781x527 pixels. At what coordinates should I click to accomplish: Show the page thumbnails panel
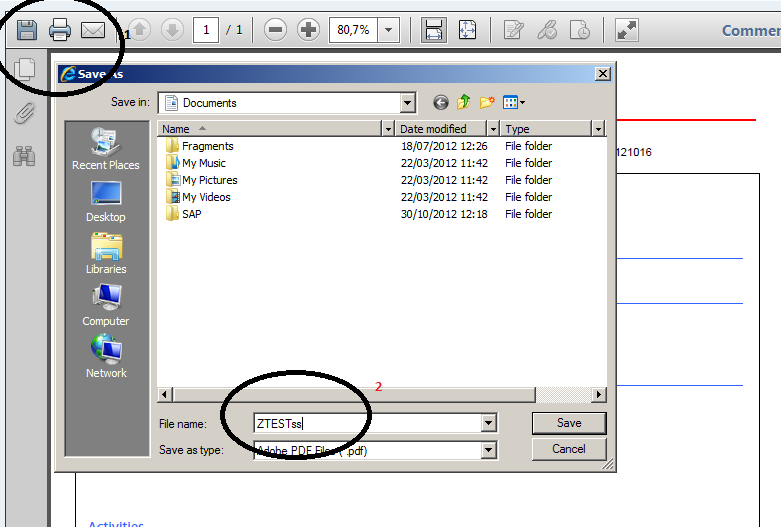click(x=25, y=69)
